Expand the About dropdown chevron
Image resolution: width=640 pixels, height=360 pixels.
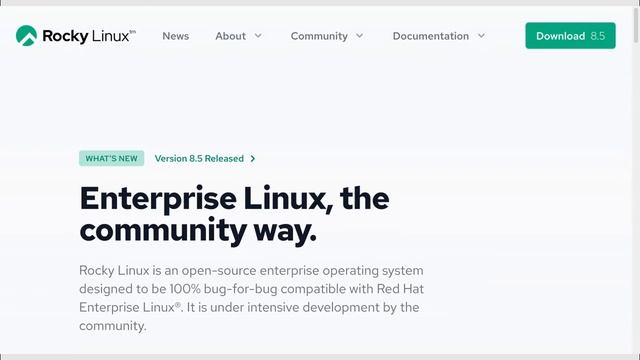click(258, 36)
